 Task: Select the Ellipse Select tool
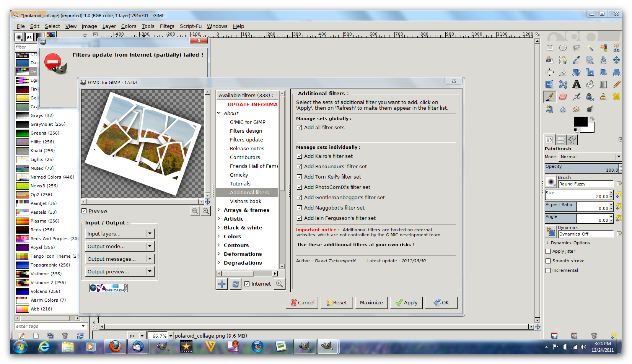[x=563, y=48]
